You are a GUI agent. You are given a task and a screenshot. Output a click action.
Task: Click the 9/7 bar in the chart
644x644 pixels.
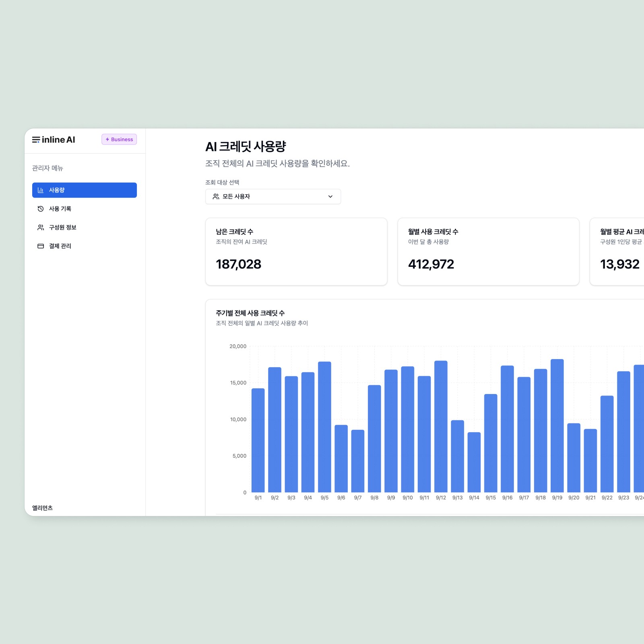tap(358, 461)
